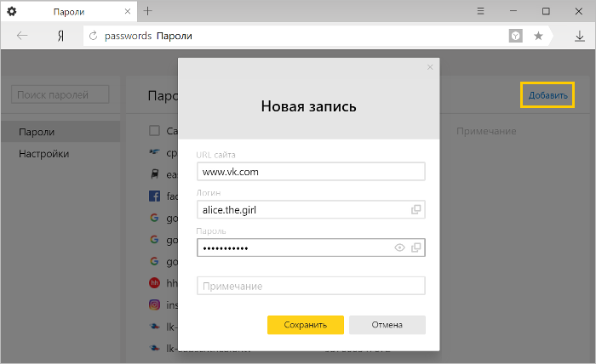Click the hh.ru red icon row
Screen dimensions: 596x364
pos(154,282)
